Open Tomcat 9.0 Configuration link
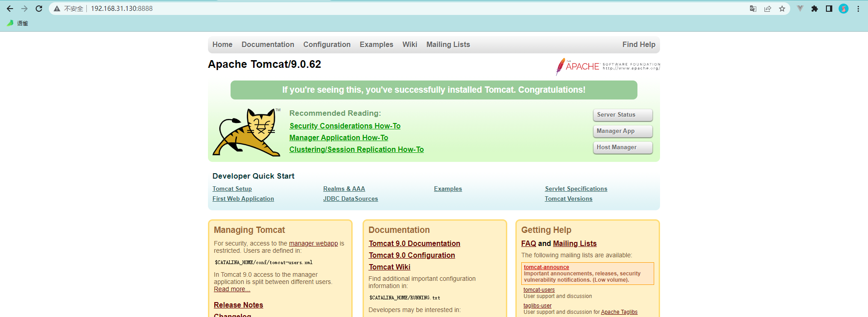This screenshot has height=317, width=868. (412, 255)
